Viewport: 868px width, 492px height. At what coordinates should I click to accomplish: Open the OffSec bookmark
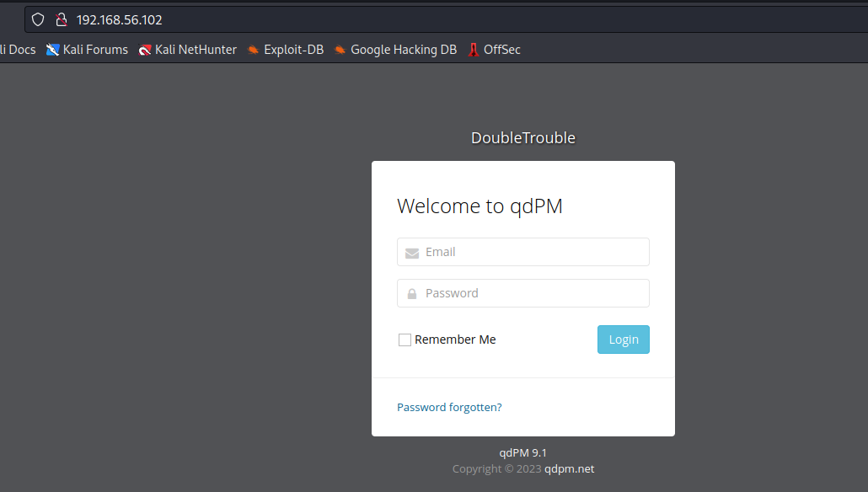(495, 50)
